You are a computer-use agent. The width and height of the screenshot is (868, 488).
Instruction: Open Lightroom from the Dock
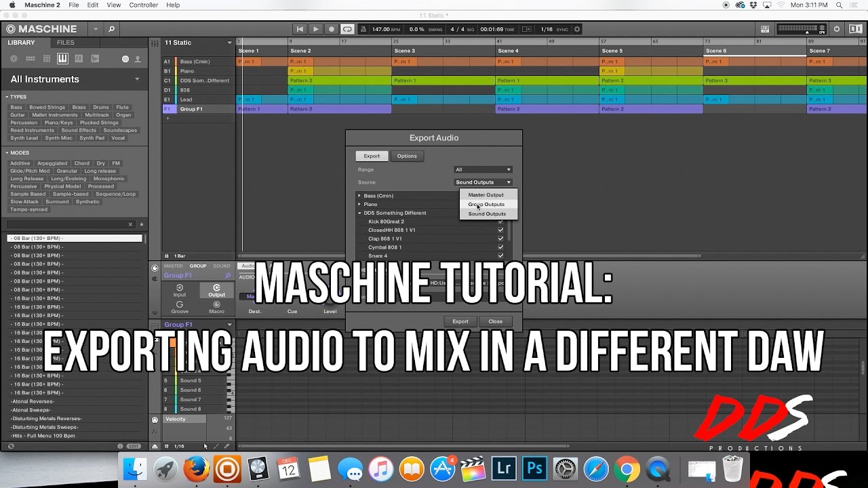505,469
